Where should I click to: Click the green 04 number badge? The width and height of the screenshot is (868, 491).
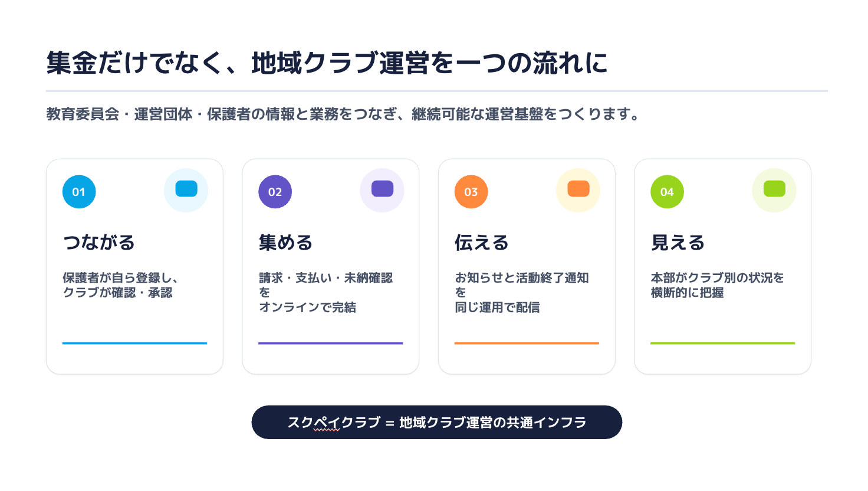pos(667,192)
